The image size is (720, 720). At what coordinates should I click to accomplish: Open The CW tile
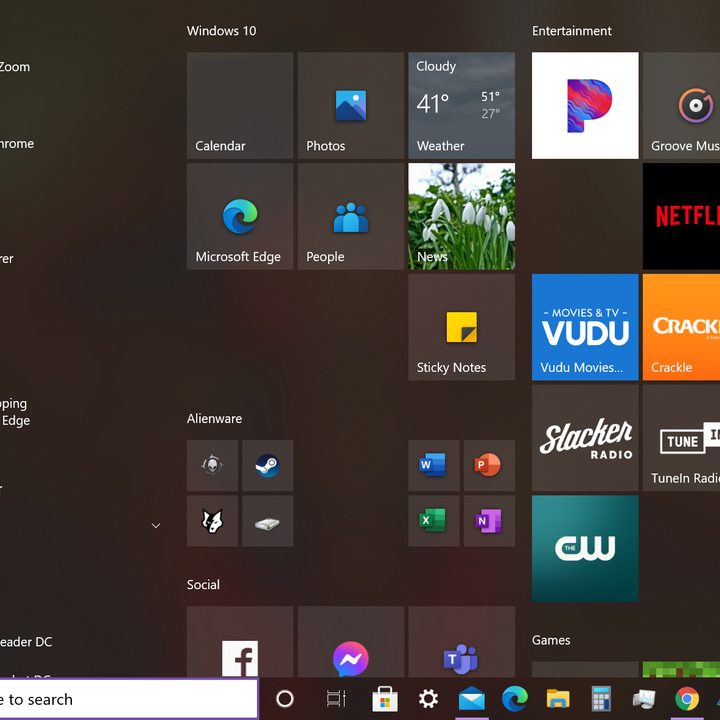[585, 548]
